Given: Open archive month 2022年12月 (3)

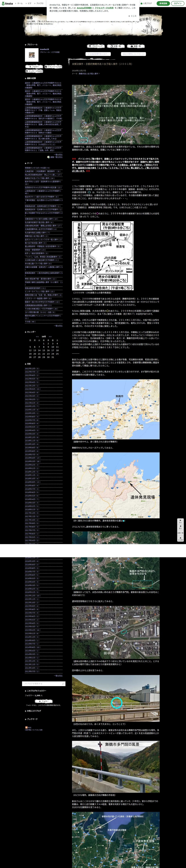Looking at the screenshot, I should (x=32, y=368).
